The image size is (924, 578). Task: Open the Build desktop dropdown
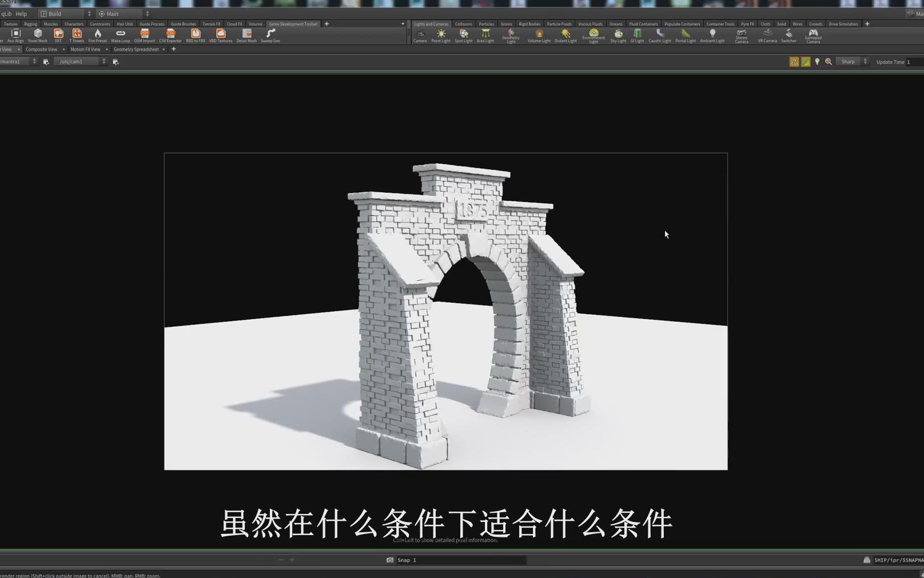coord(65,14)
